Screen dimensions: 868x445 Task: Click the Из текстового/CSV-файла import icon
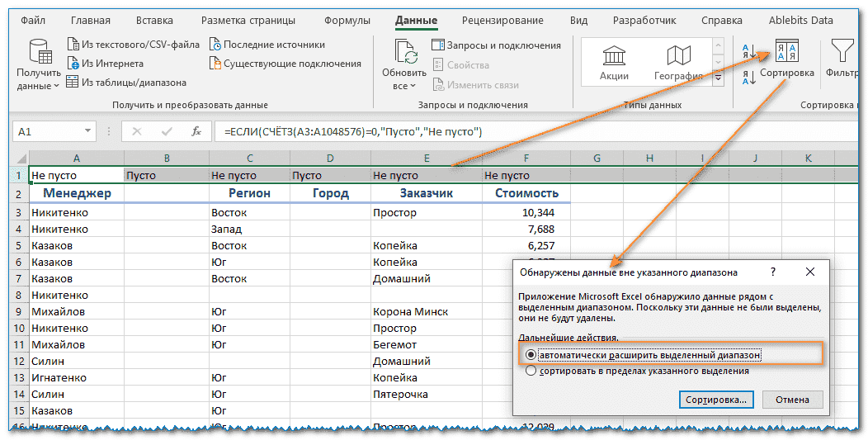click(x=72, y=45)
